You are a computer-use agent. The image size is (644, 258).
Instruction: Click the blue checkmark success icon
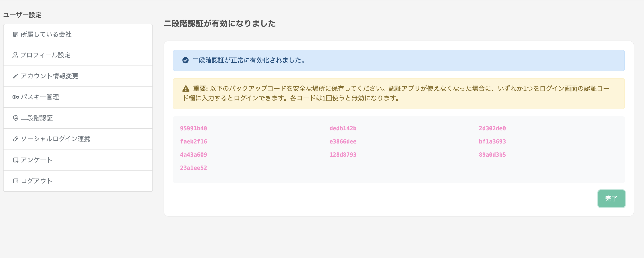(185, 60)
